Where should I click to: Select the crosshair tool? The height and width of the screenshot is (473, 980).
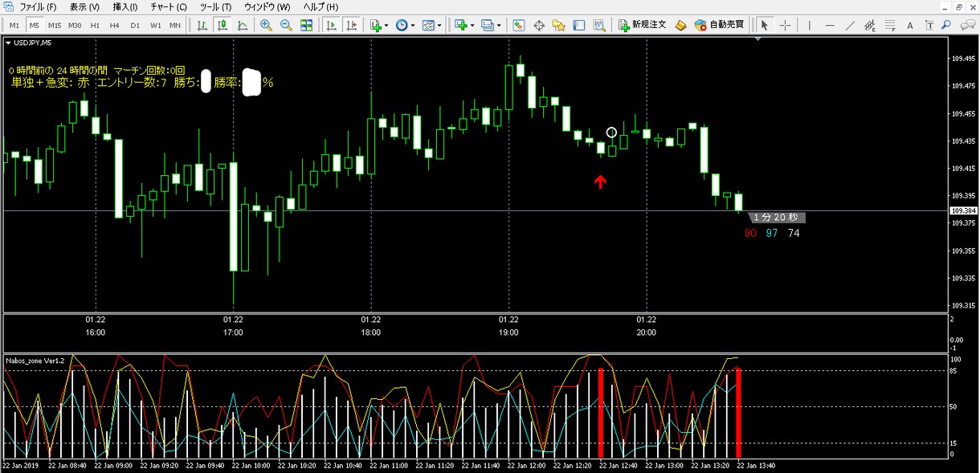click(785, 25)
